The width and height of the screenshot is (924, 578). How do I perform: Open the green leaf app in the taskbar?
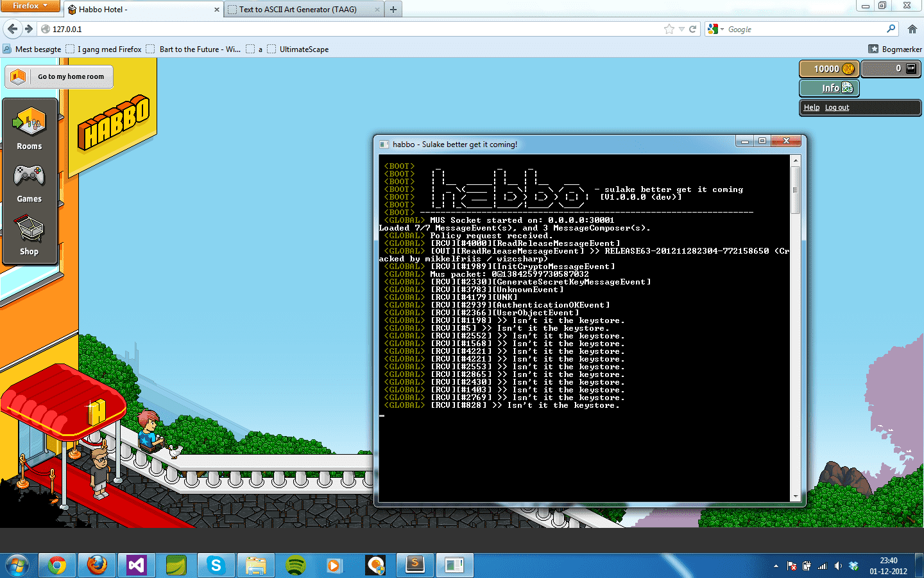176,565
